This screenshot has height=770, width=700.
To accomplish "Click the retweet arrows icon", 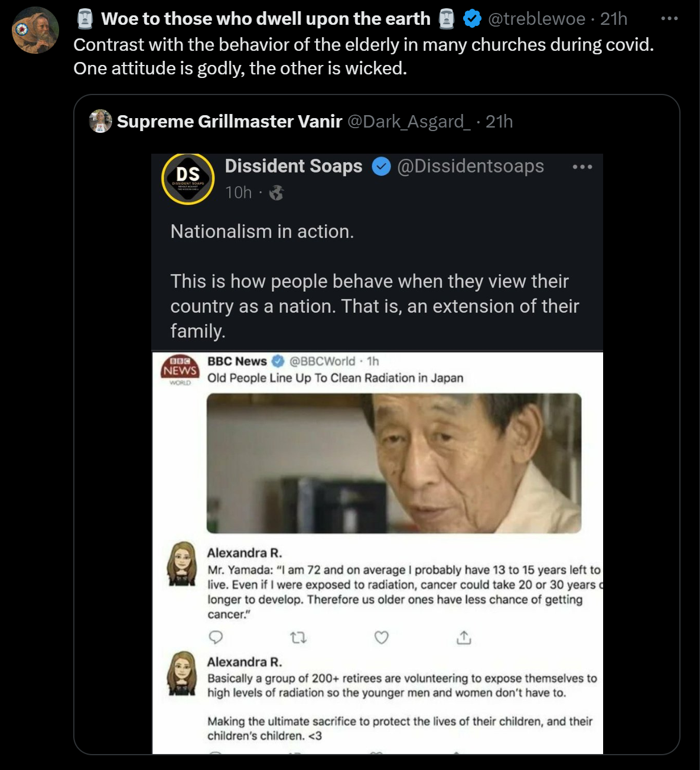I will [x=299, y=637].
